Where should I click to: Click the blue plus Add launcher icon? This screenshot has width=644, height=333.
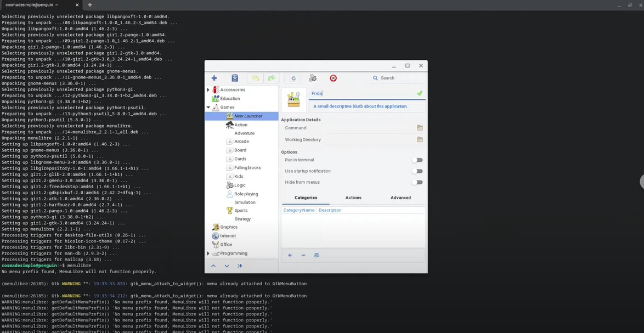click(x=214, y=78)
